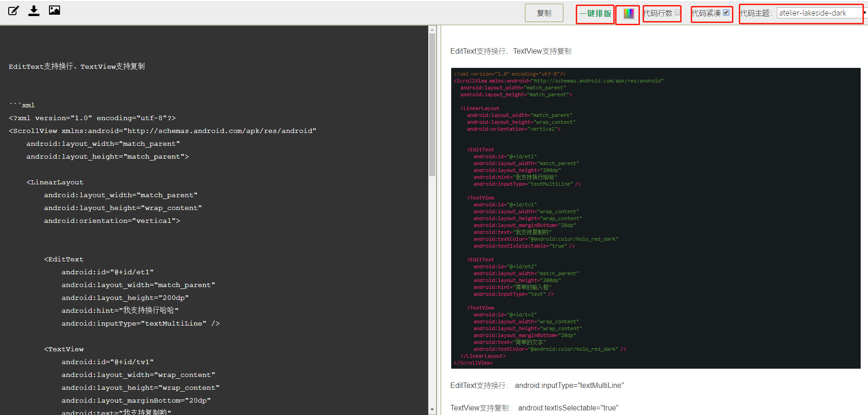Click android:hint="我支持换行哈哈" line in editor

pyautogui.click(x=120, y=310)
